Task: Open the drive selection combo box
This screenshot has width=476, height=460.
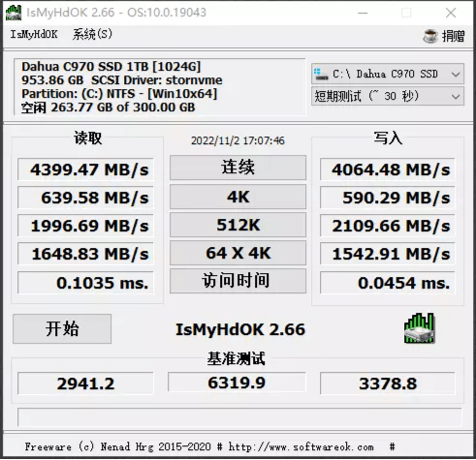Action: pos(388,74)
